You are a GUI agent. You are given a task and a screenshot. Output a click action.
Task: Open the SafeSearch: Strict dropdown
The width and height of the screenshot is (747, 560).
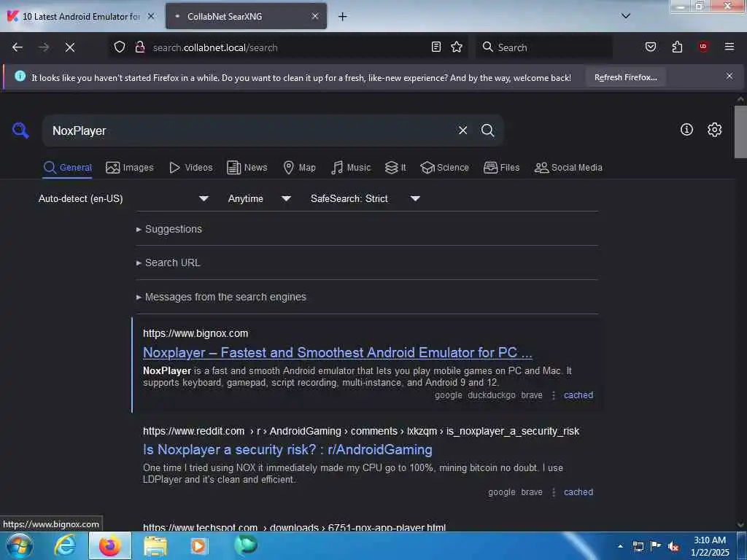tap(365, 198)
